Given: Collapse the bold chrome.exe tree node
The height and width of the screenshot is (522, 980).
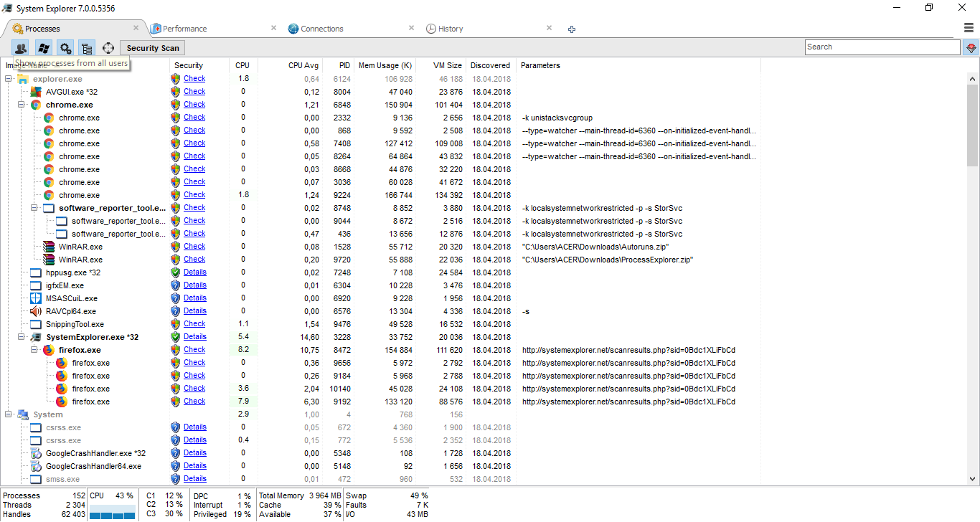Looking at the screenshot, I should point(22,105).
